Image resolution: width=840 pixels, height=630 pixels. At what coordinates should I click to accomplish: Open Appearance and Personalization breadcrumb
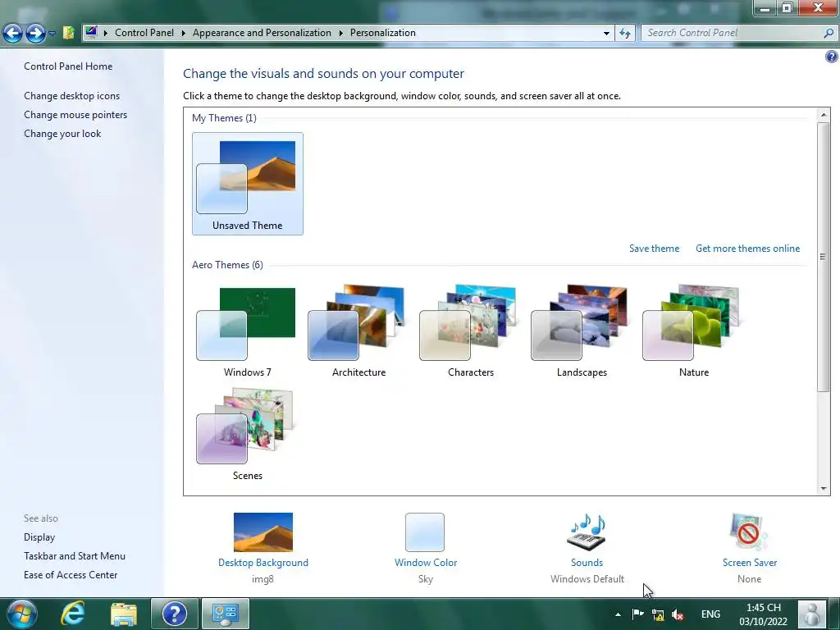tap(262, 33)
